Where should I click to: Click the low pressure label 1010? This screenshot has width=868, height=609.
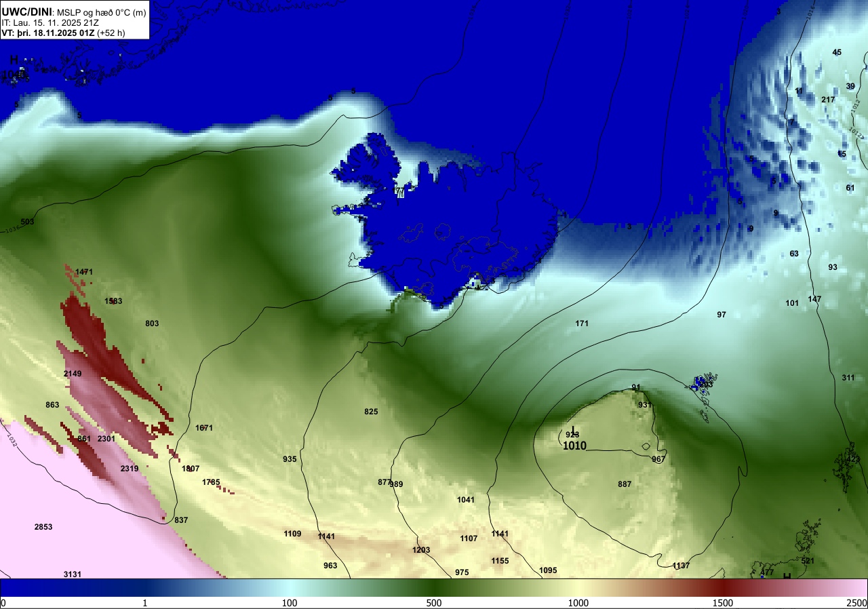coord(574,446)
